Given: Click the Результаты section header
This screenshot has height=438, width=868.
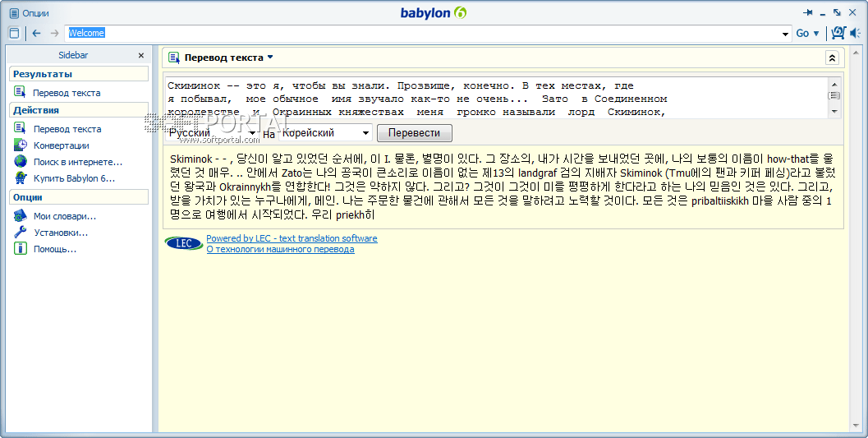Looking at the screenshot, I should coord(79,74).
